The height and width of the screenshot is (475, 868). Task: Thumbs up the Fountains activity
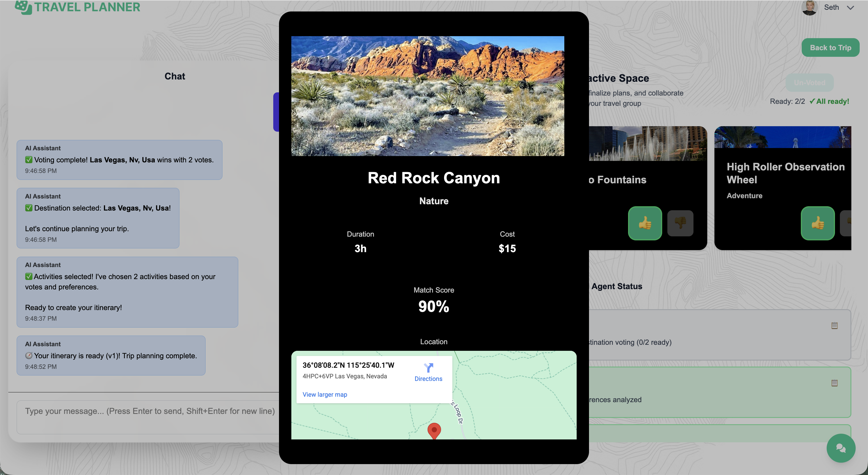645,223
